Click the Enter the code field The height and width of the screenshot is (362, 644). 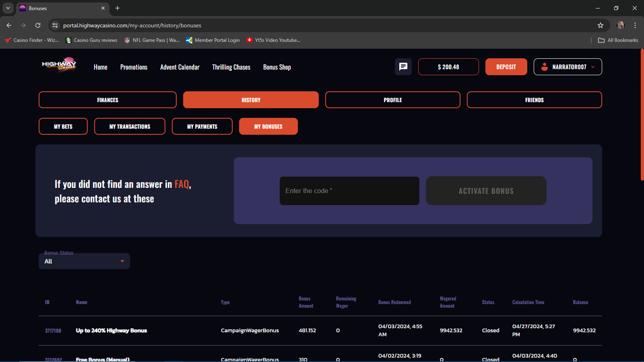(x=349, y=191)
